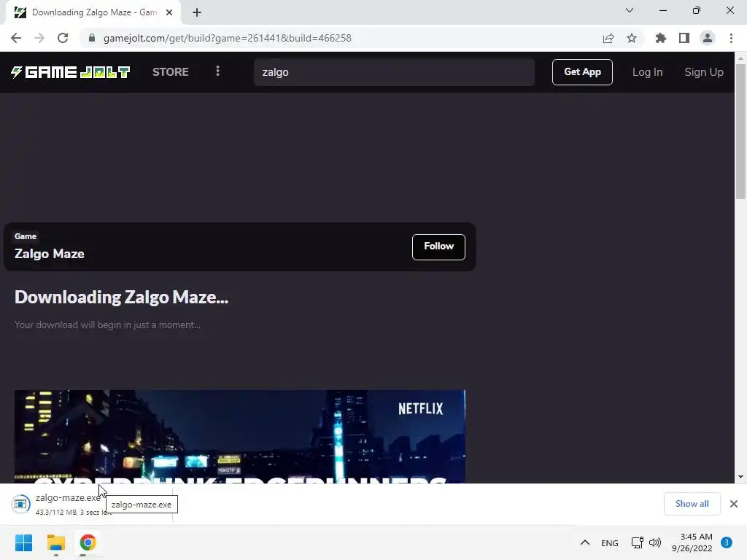
Task: Open File Explorer from the taskbar
Action: click(x=56, y=542)
